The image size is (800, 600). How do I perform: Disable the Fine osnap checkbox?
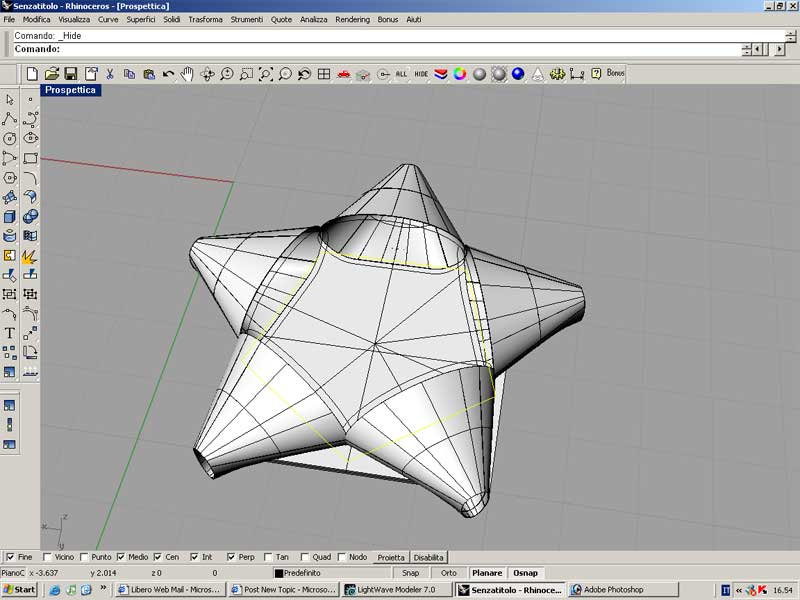[10, 557]
